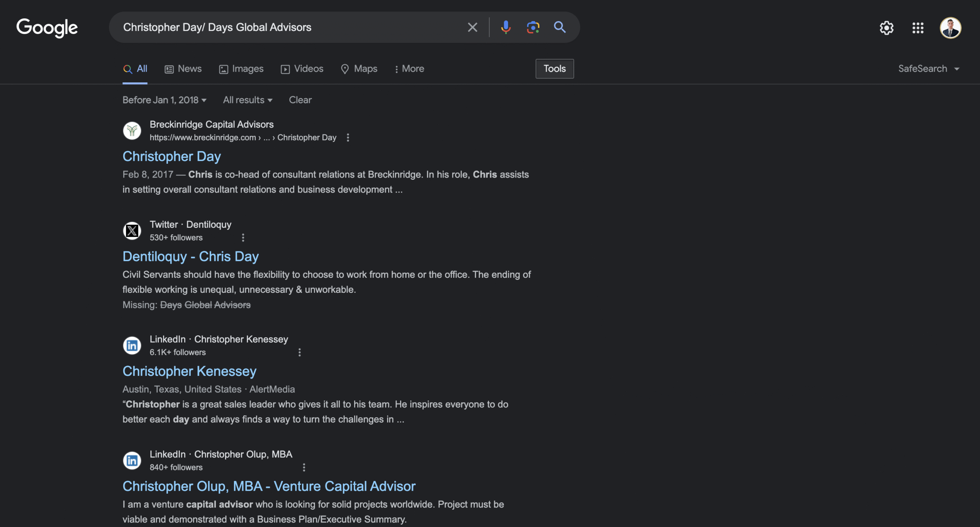
Task: Open Google account profile avatar
Action: click(x=951, y=28)
